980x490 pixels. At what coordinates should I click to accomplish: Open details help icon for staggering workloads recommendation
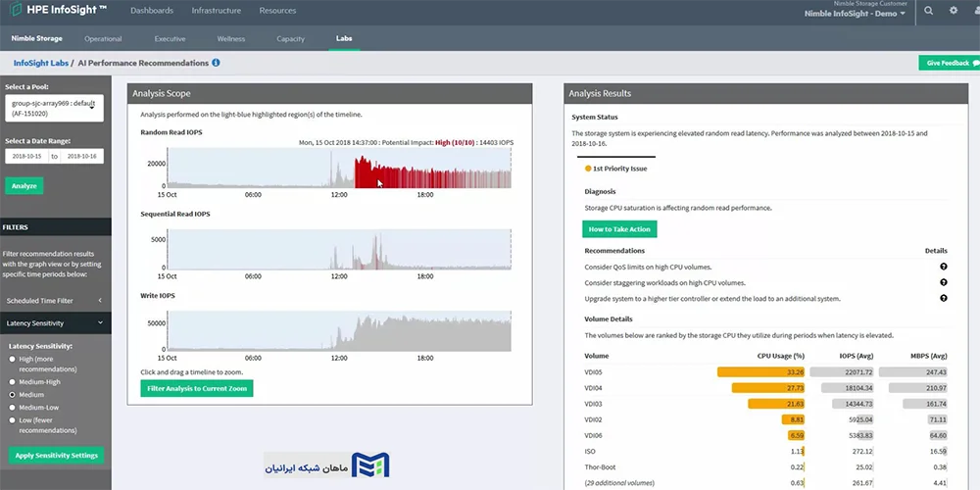pyautogui.click(x=943, y=282)
